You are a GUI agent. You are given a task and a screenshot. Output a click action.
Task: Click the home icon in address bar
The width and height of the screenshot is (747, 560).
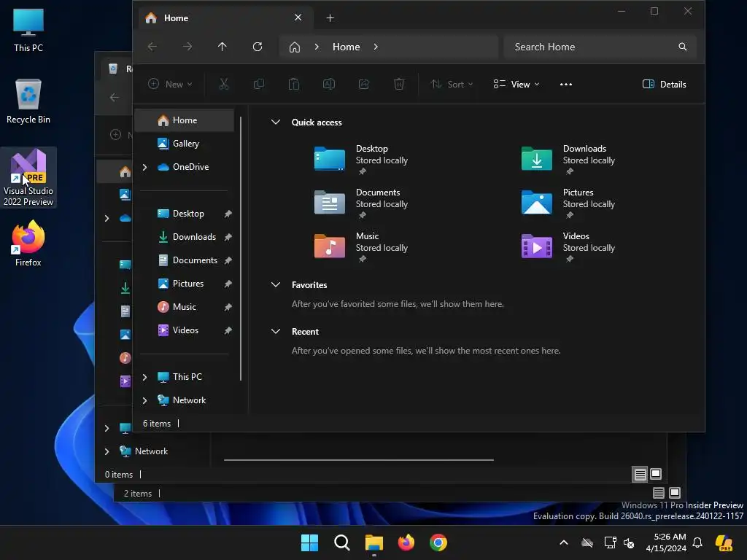point(295,47)
